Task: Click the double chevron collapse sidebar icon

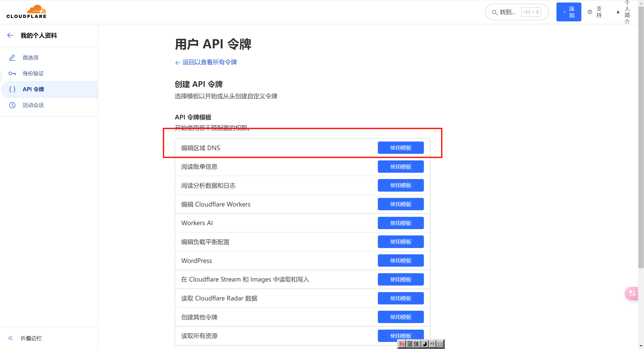Action: pyautogui.click(x=11, y=338)
